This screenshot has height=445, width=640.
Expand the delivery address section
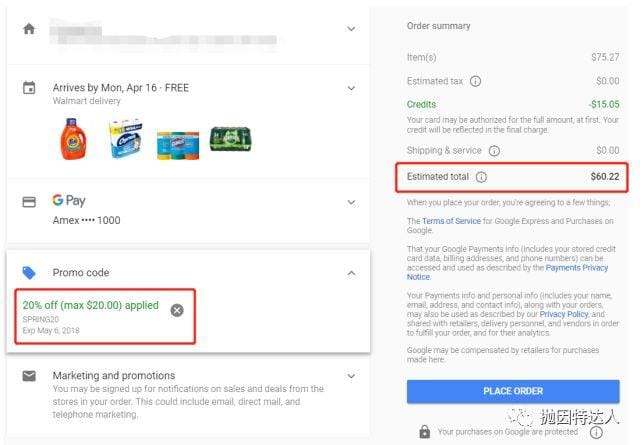[x=351, y=29]
